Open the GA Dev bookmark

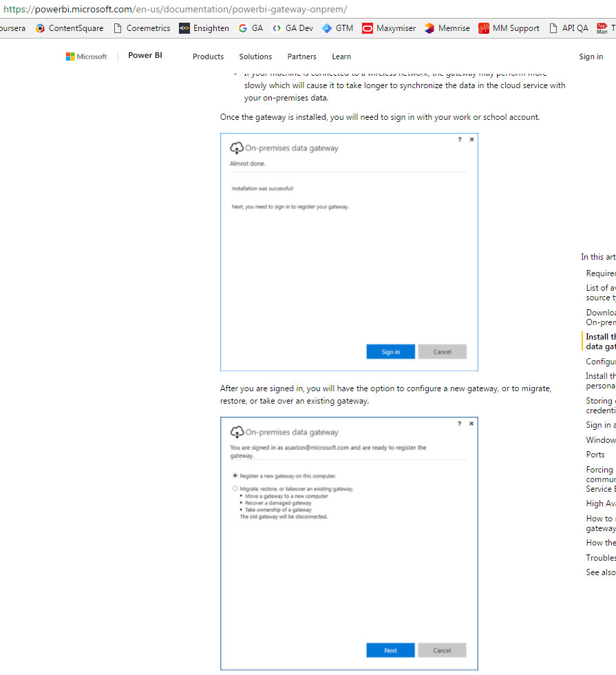293,28
